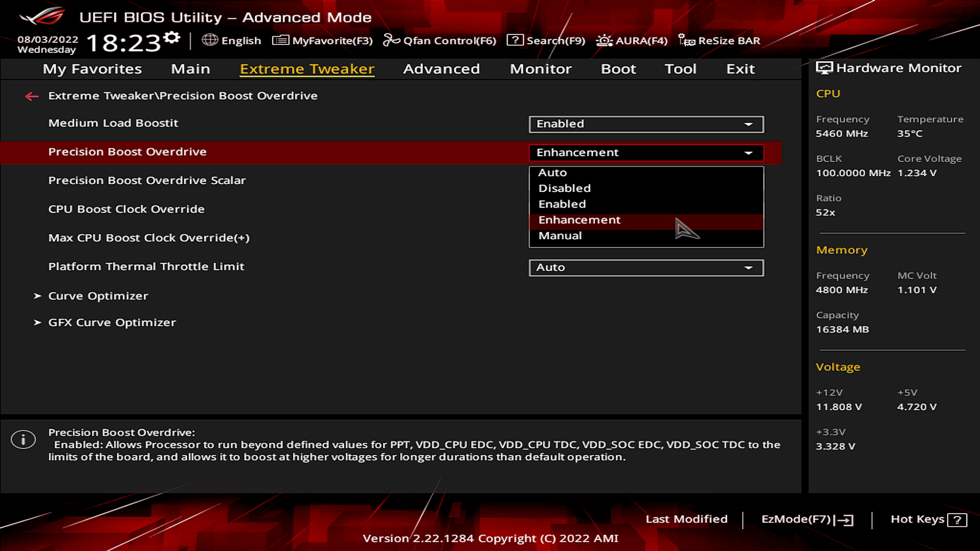Open Platform Thermal Throttle Limit dropdown
This screenshot has height=551, width=980.
pos(646,267)
